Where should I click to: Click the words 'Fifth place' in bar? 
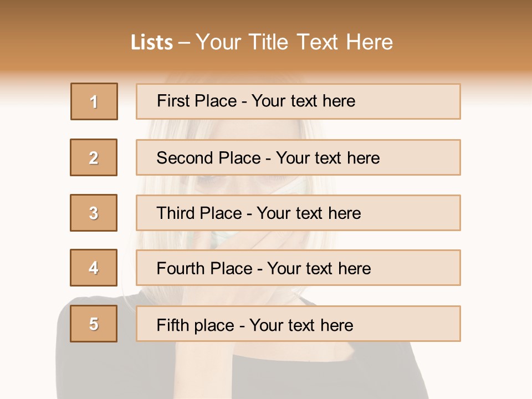196,325
